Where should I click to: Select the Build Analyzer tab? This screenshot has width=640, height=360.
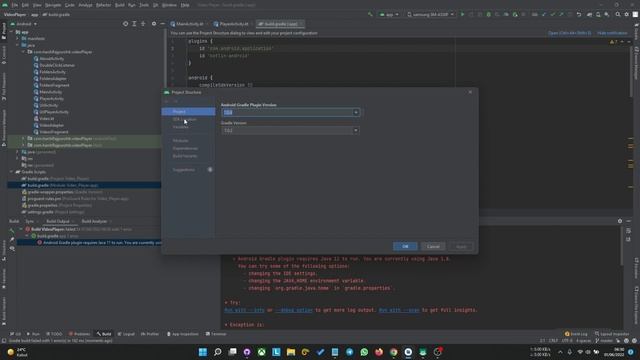coord(94,221)
